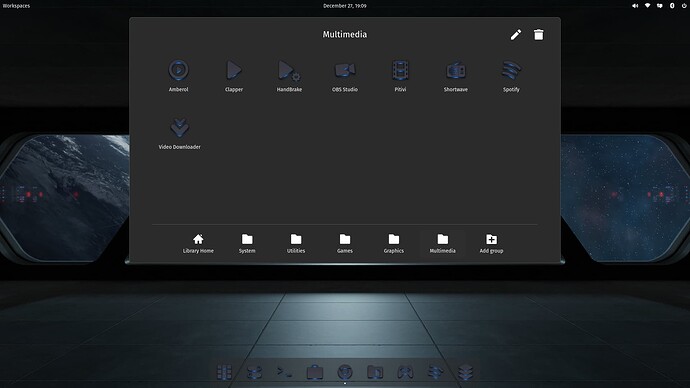Screen dimensions: 690x388
Task: Open the notifications applet in the panel
Action: click(x=660, y=6)
